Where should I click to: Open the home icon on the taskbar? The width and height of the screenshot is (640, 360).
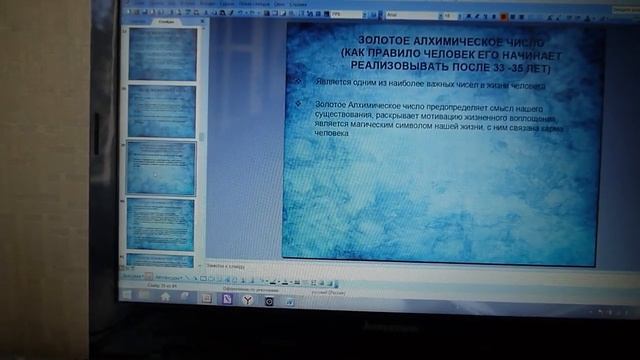pos(165,297)
